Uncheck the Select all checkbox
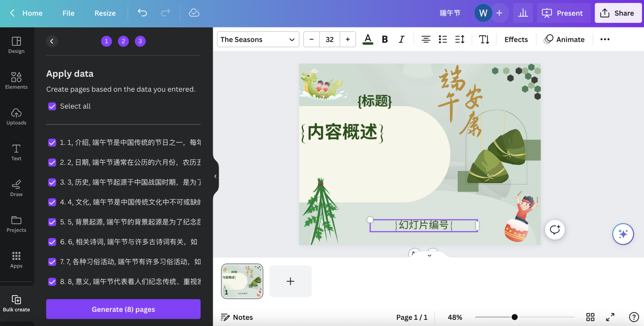This screenshot has width=644, height=326. (52, 106)
